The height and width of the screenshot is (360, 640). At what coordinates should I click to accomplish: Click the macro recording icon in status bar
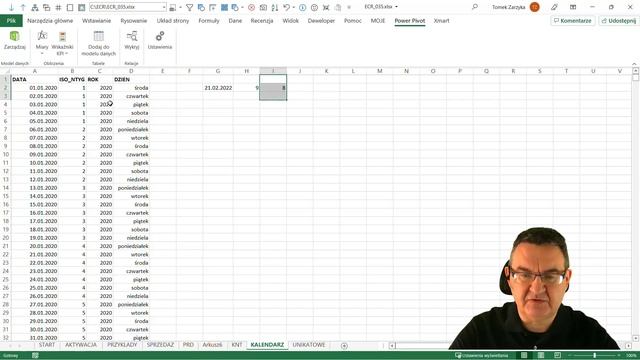(35, 356)
